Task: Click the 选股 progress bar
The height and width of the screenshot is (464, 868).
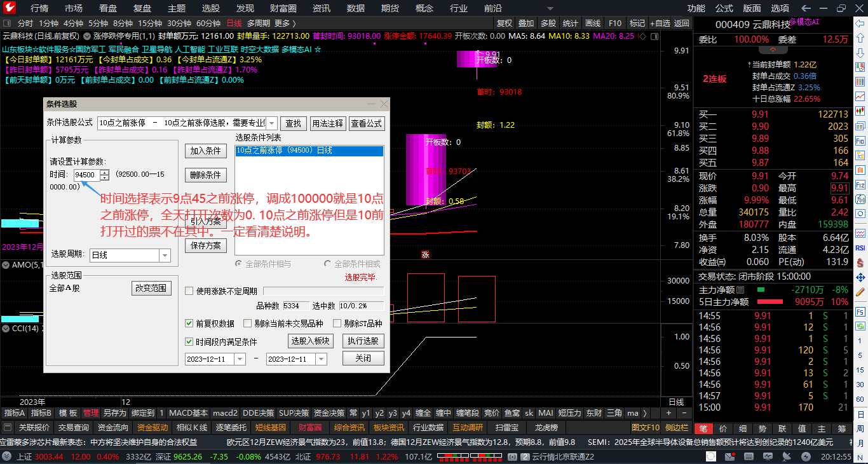Action: pyautogui.click(x=323, y=291)
